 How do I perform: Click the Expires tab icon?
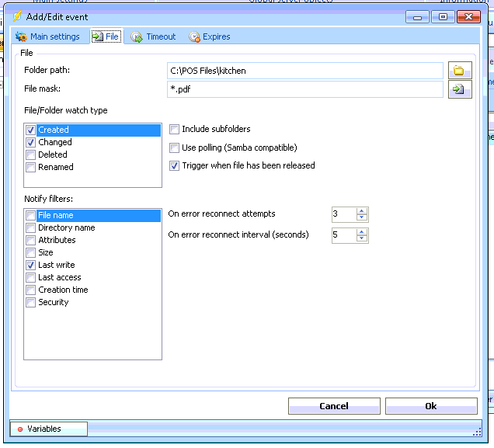194,36
